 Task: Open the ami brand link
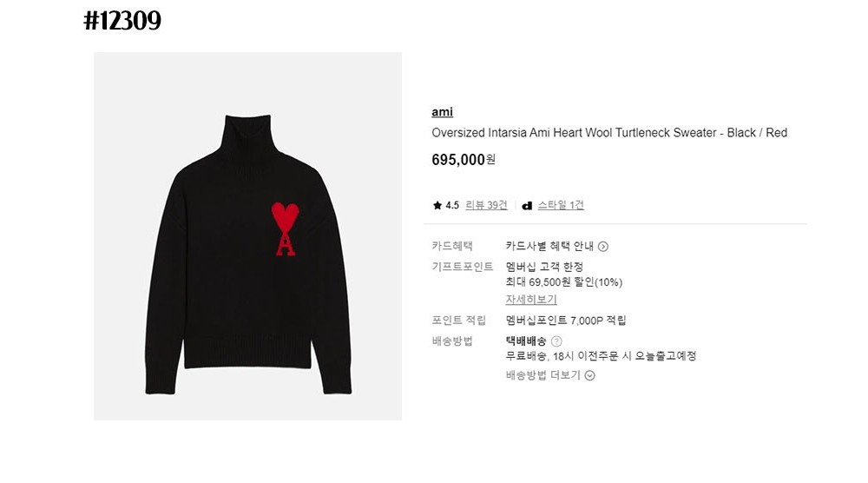pyautogui.click(x=442, y=112)
